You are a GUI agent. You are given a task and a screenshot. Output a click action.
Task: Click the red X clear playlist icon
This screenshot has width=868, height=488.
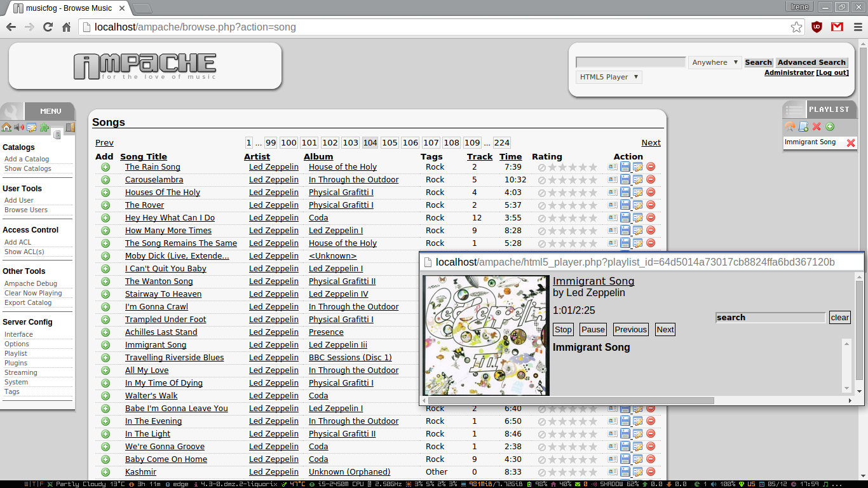[817, 127]
